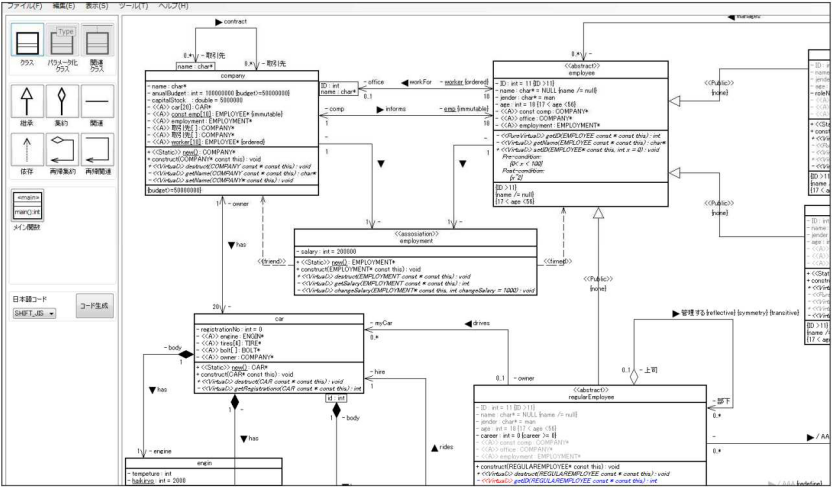Click the コード生成 code generation button
The image size is (832, 488).
click(x=94, y=306)
